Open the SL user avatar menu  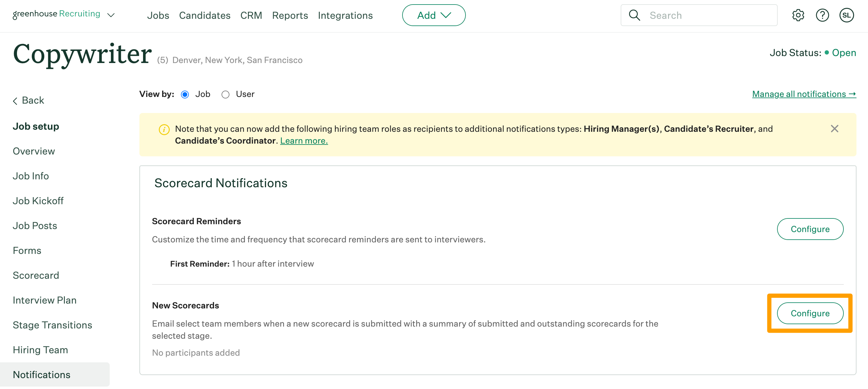(846, 15)
